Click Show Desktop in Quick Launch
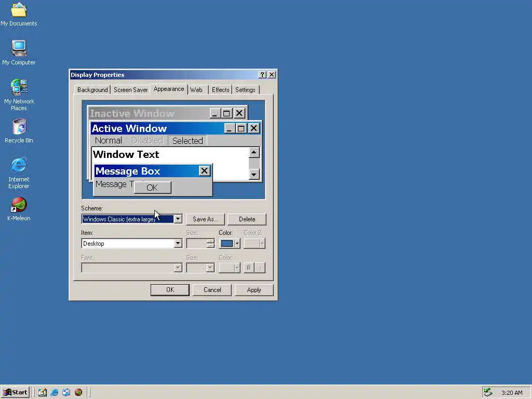Viewport: 532px width, 399px height. tap(43, 393)
